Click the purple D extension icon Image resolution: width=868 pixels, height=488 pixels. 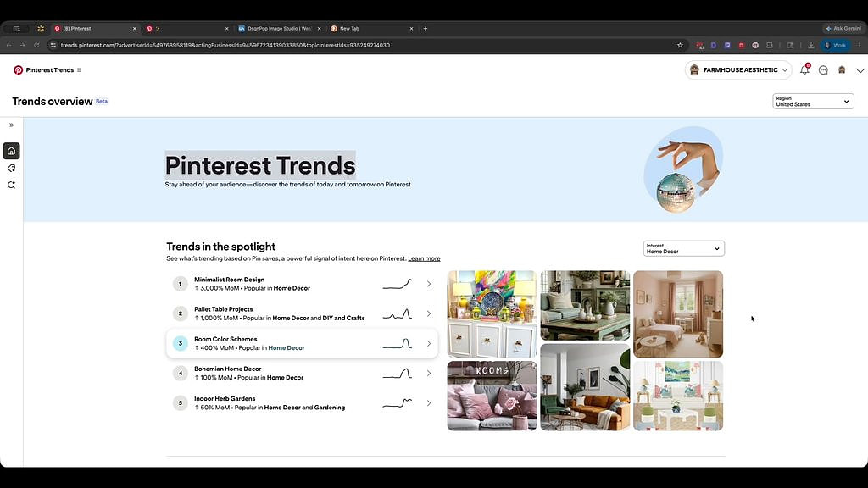(x=714, y=46)
